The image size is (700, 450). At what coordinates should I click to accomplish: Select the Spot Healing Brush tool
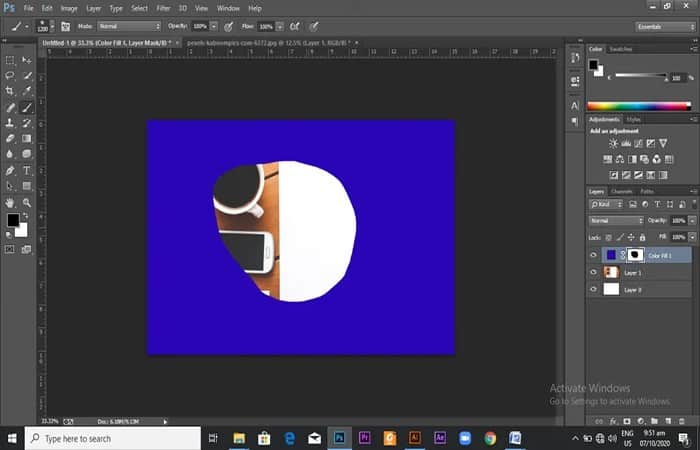click(10, 107)
